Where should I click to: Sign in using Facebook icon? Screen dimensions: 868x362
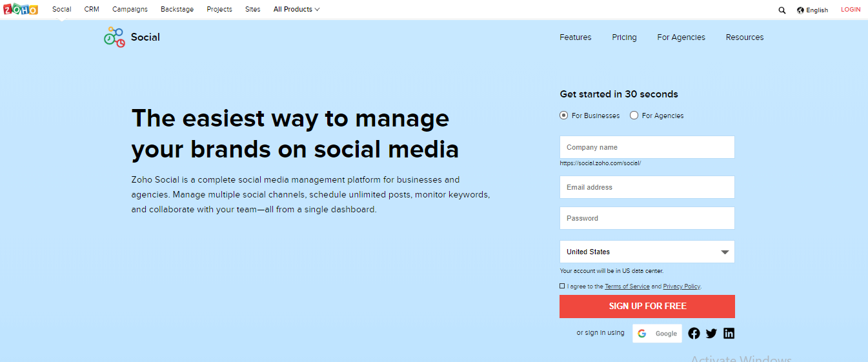click(694, 334)
